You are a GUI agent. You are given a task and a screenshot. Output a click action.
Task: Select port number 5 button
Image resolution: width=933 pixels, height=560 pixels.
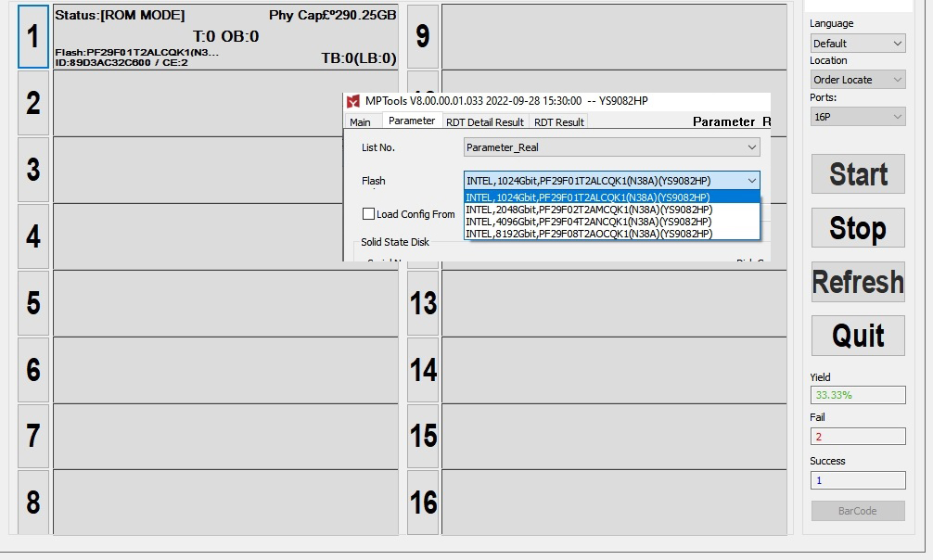pos(33,303)
